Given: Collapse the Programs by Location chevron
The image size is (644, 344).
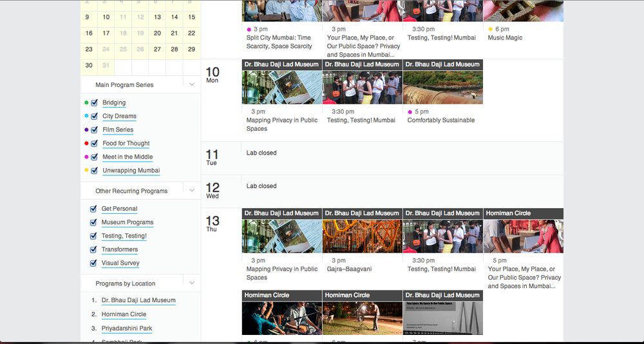Looking at the screenshot, I should point(192,283).
